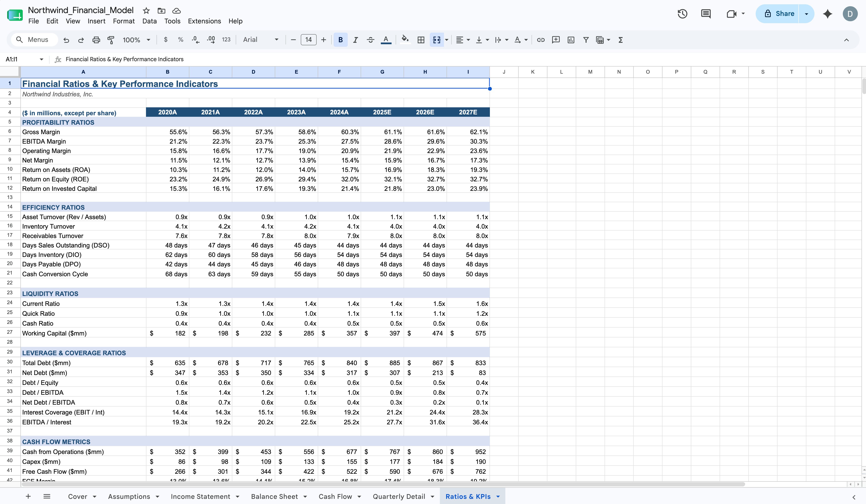Print the spreadsheet using printer icon

96,40
